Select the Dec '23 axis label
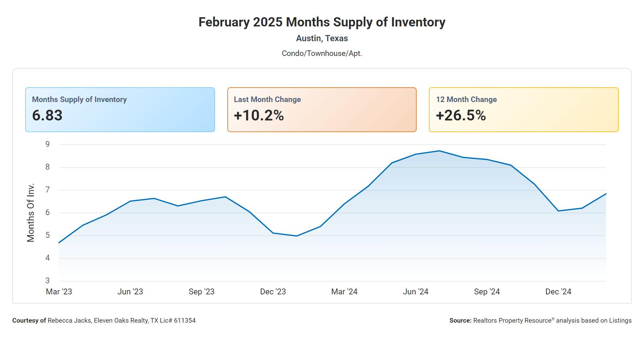This screenshot has height=338, width=644. (x=273, y=292)
